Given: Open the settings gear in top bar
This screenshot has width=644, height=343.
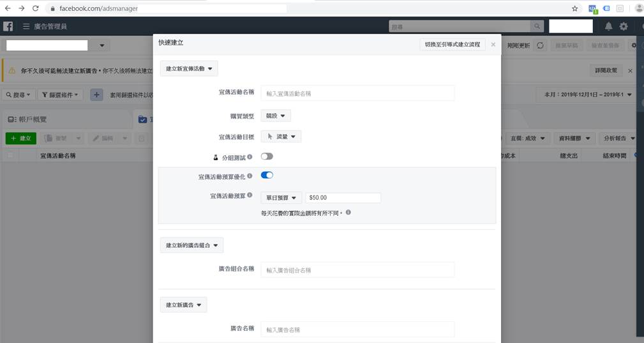Looking at the screenshot, I should click(x=624, y=26).
